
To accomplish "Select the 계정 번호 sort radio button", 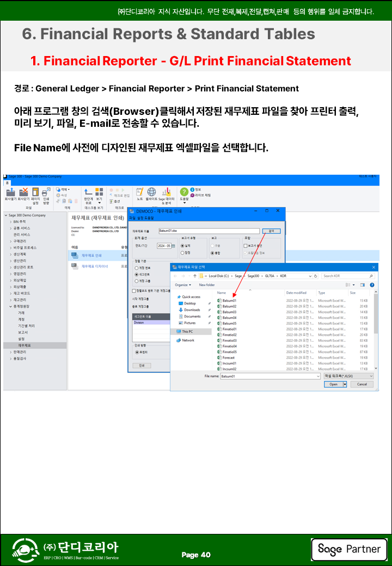I will click(x=137, y=268).
